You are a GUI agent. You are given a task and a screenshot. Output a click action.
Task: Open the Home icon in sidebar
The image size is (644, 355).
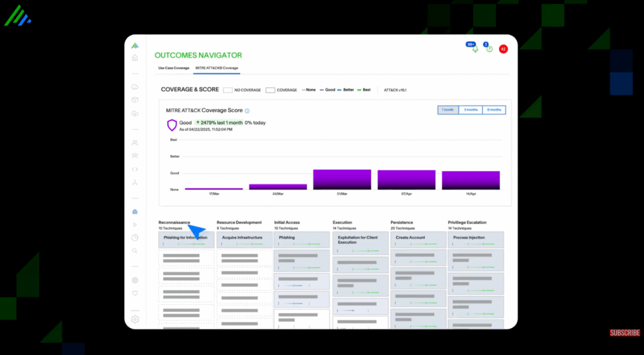coord(135,58)
